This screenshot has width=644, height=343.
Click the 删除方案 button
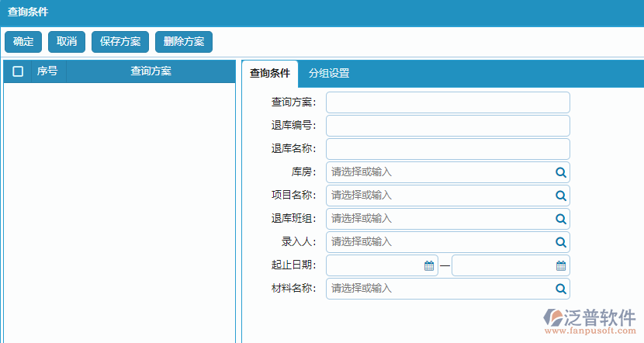pos(184,42)
